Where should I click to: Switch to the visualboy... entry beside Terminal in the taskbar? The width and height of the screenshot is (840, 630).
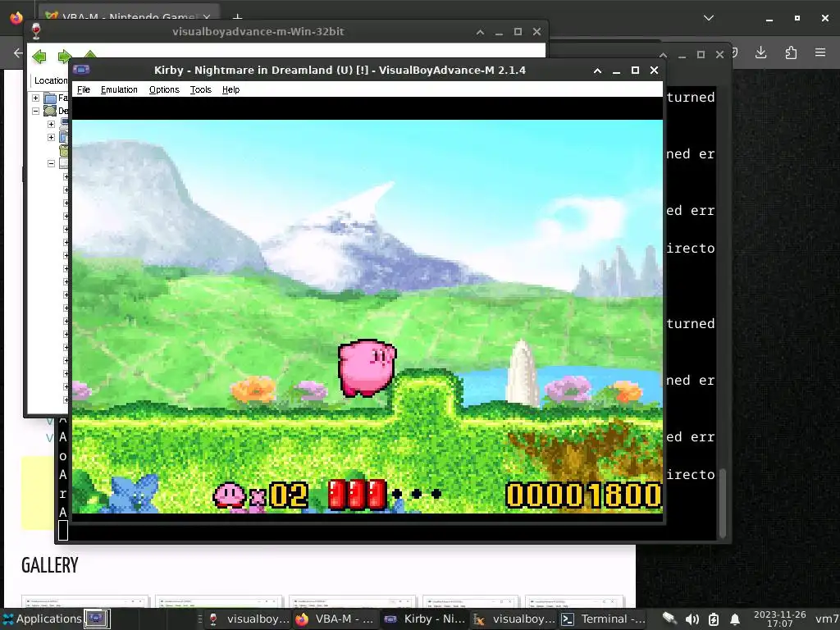click(x=515, y=619)
